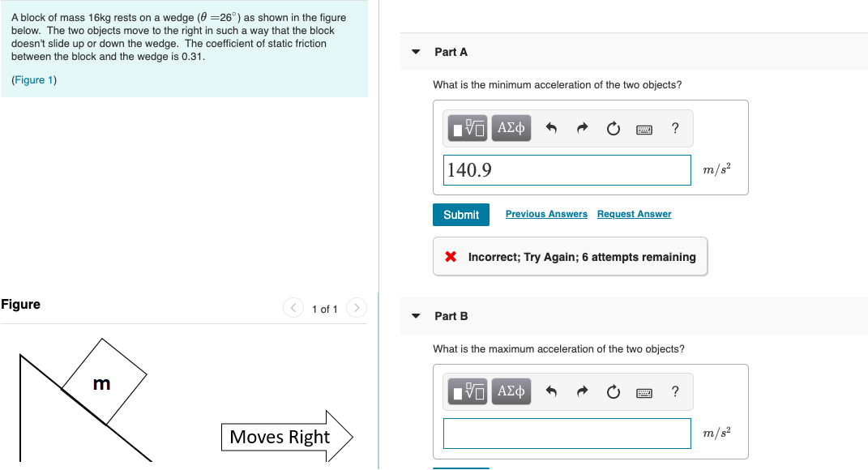Click the help question mark in Part A toolbar
This screenshot has width=868, height=470.
(674, 127)
